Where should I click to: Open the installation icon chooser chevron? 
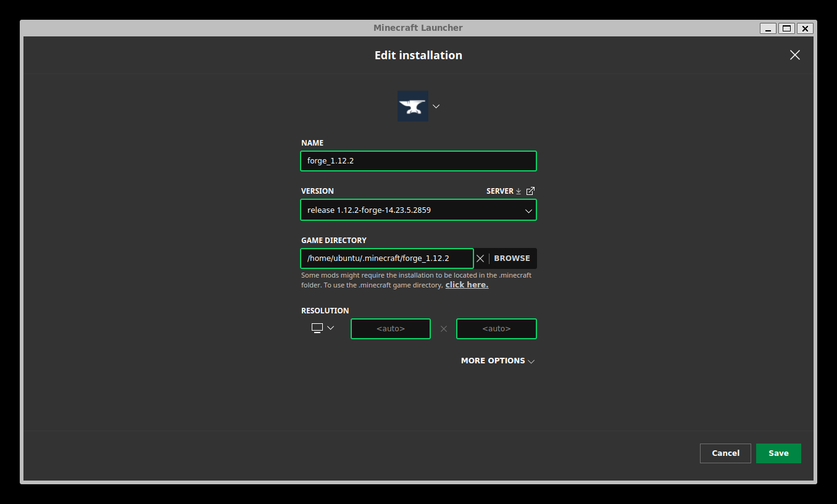[x=436, y=106]
